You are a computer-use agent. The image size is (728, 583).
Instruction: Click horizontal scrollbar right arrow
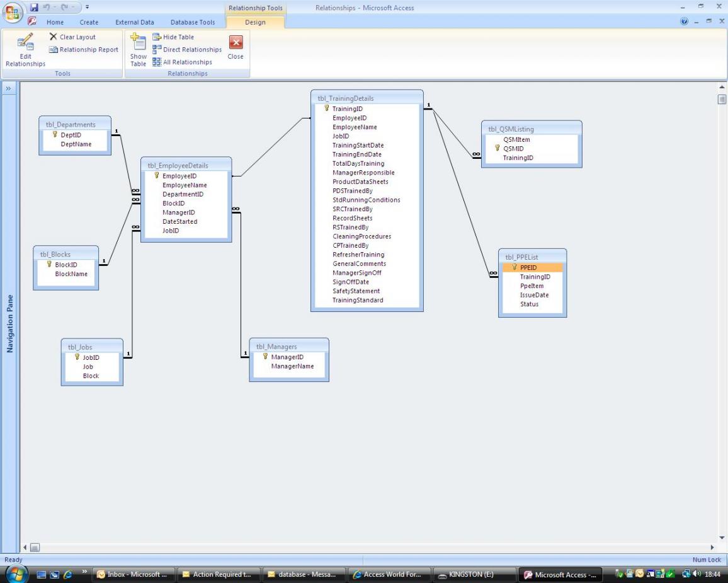(x=712, y=547)
